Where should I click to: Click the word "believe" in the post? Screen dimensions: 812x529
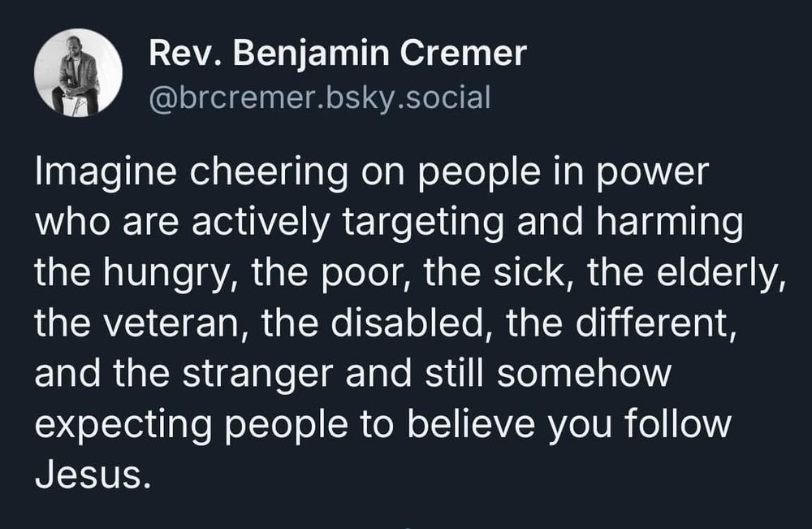[x=470, y=423]
